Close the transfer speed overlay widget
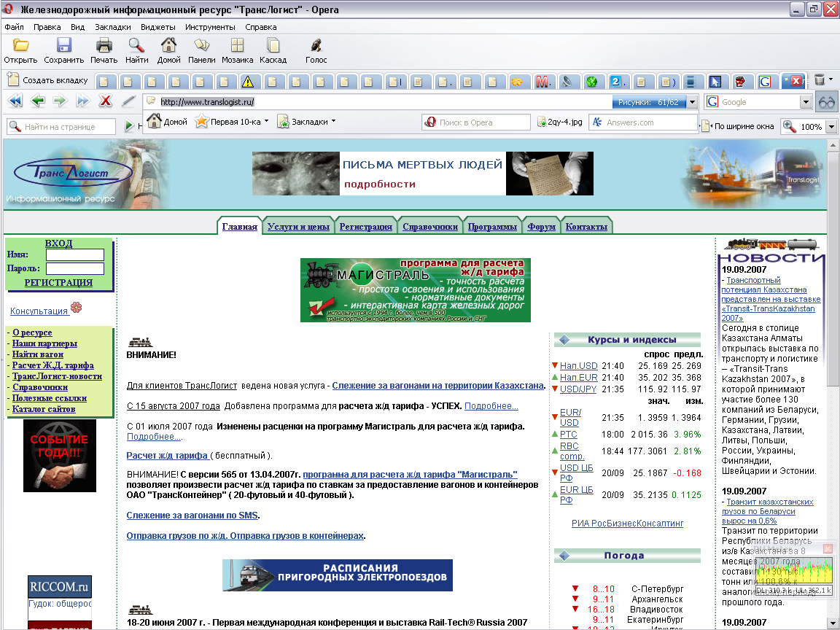This screenshot has height=630, width=840. click(828, 548)
